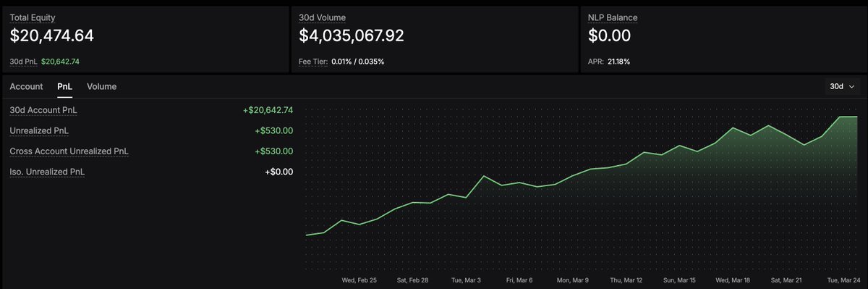Select the PnL tab
Viewport: 868px width, 289px height.
65,86
